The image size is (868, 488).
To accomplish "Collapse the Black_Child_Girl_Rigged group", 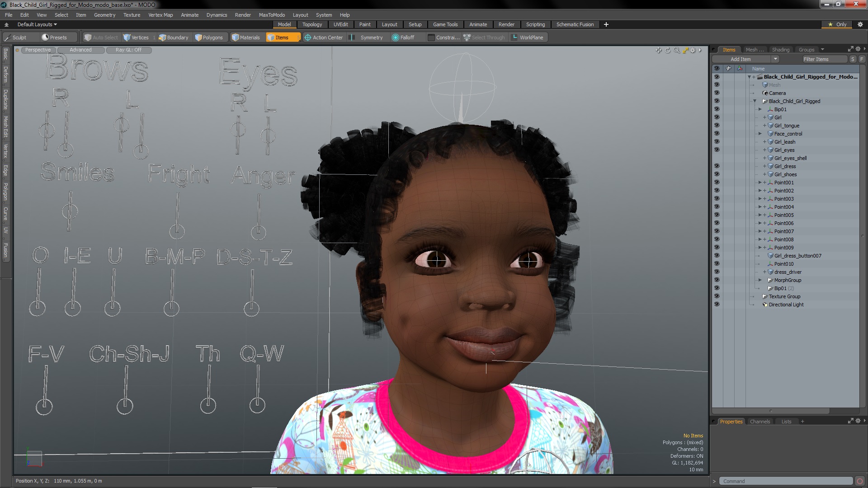I will pos(755,101).
